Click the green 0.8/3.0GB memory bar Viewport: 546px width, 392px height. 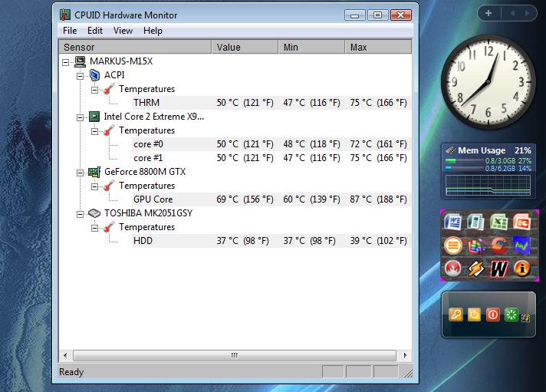(x=465, y=161)
